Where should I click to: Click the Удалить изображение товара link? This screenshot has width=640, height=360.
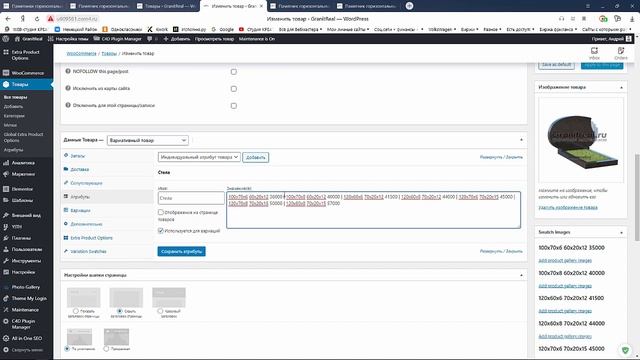[568, 207]
